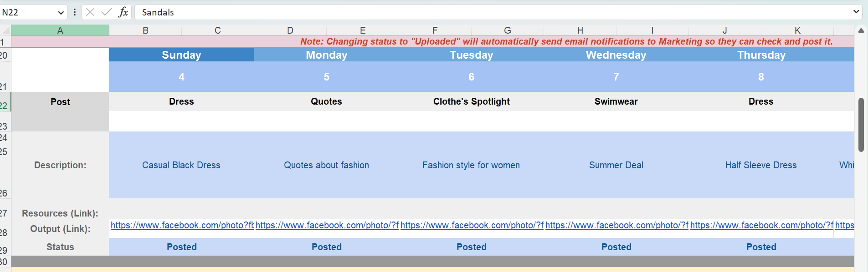Screen dimensions: 868x272
Task: Click the formula bar text Sandals
Action: (x=158, y=12)
